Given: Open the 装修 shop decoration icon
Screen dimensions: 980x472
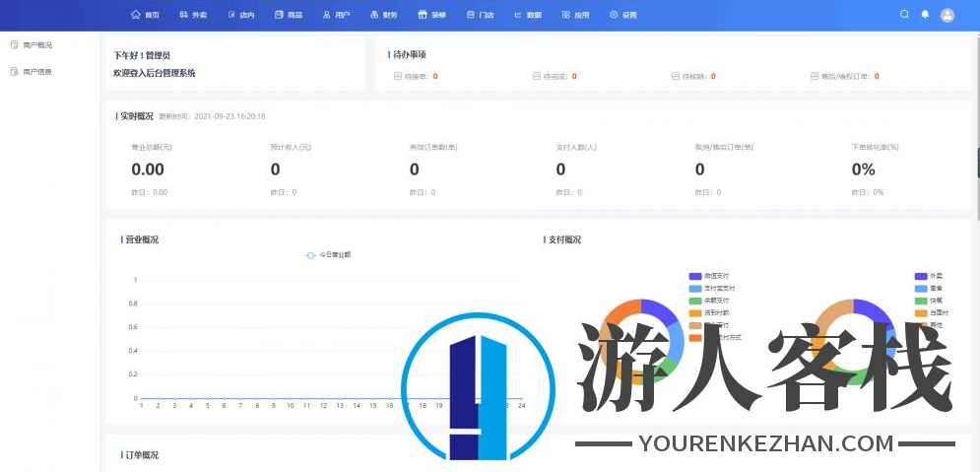Looking at the screenshot, I should click(423, 15).
